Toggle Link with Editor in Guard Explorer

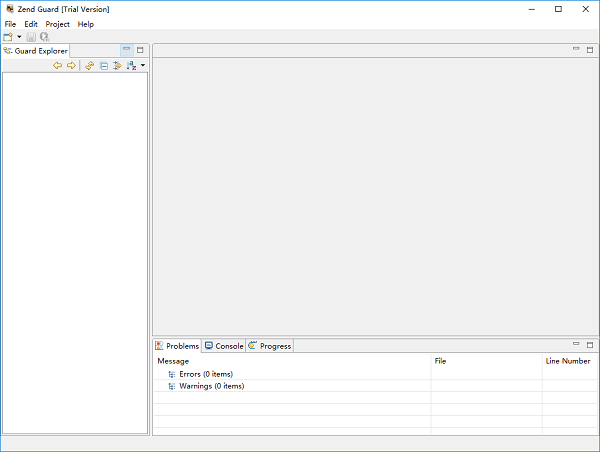coord(117,66)
